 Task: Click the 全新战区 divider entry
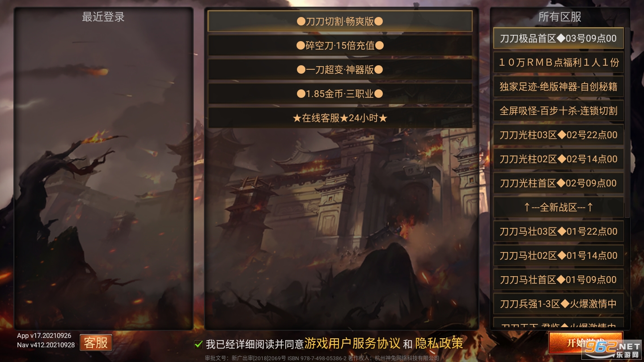click(x=558, y=207)
